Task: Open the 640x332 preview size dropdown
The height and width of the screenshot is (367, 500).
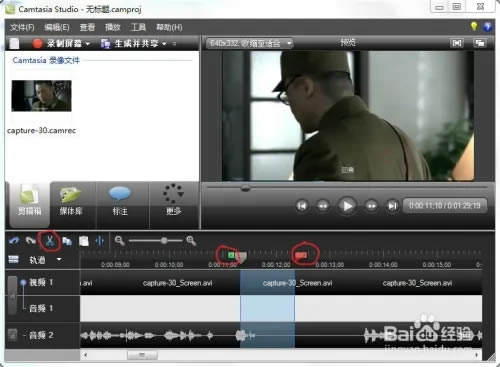Action: click(249, 43)
